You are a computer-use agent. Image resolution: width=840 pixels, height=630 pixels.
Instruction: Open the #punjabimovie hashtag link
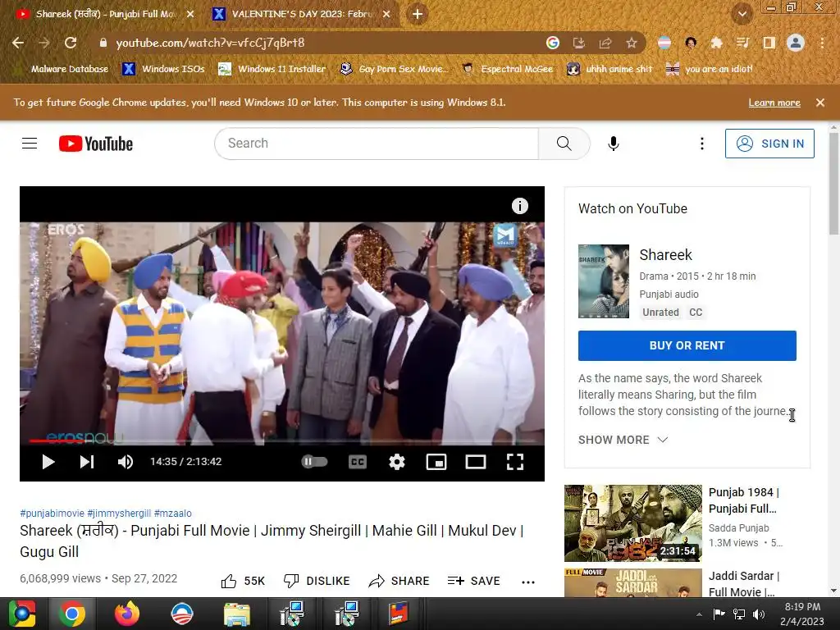point(52,514)
